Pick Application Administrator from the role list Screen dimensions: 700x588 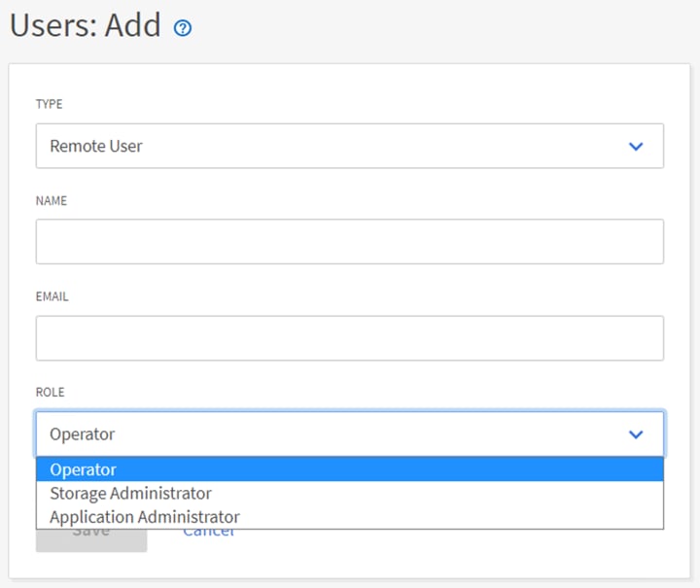(x=145, y=517)
